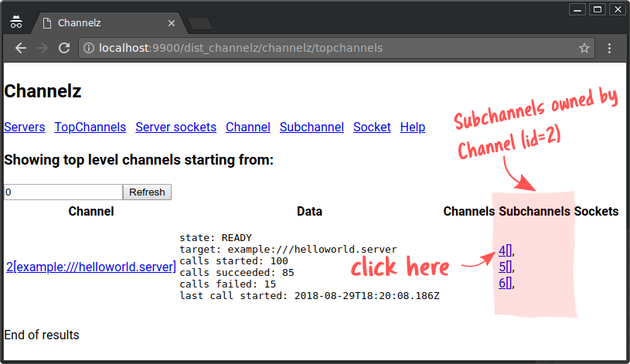Viewport: 630px width, 364px height.
Task: Open the Servers link
Action: 24,127
